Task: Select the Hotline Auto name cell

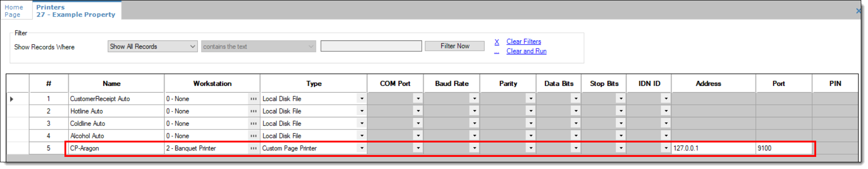Action: tap(116, 111)
